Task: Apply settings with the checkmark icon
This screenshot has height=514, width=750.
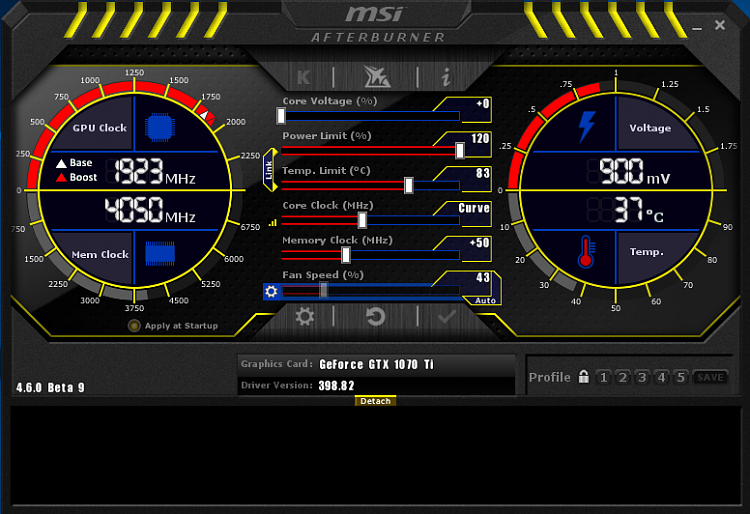Action: click(x=447, y=317)
